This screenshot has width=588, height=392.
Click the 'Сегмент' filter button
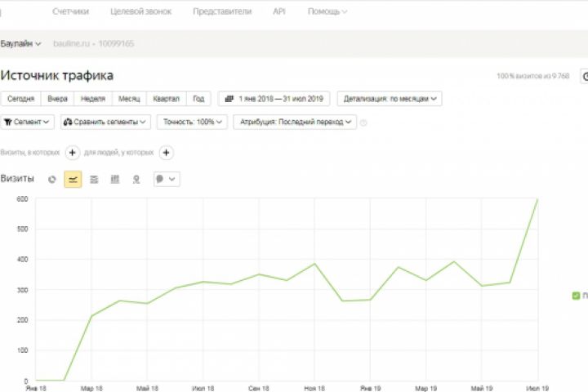tap(28, 122)
